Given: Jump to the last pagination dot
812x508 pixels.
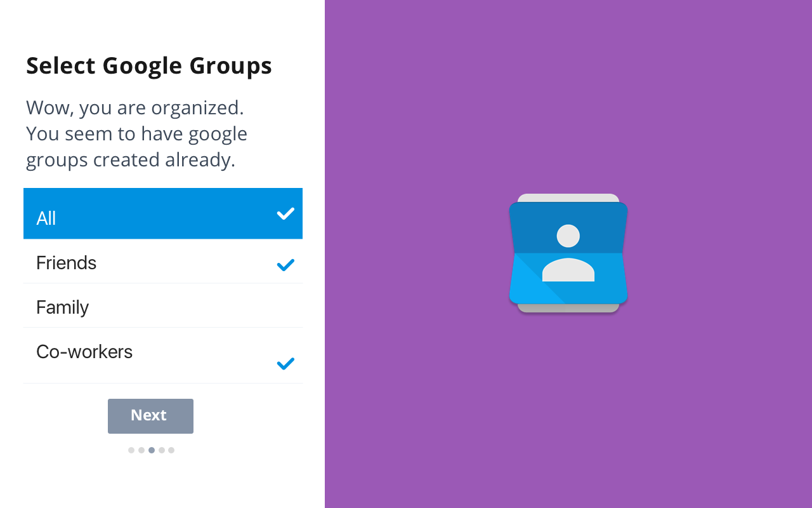Looking at the screenshot, I should [x=171, y=450].
